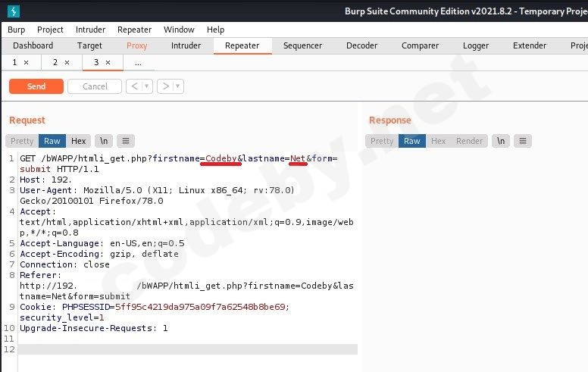Click Upgrade-Insecure-Requests header line
The width and height of the screenshot is (588, 372).
[94, 328]
